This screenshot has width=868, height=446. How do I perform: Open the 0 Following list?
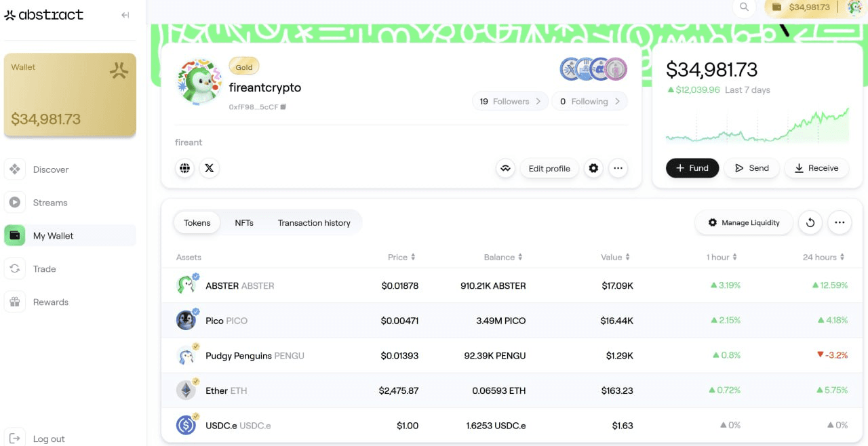tap(589, 101)
